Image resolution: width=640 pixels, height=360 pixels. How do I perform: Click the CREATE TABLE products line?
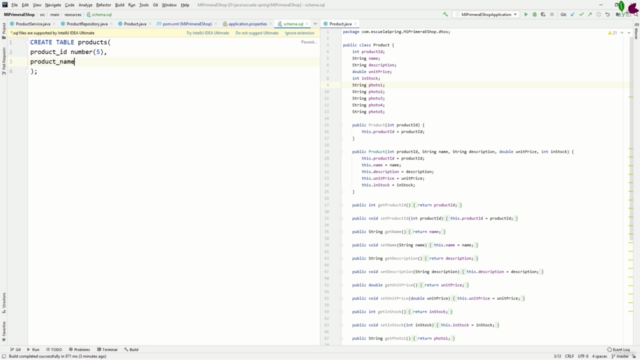(70, 42)
